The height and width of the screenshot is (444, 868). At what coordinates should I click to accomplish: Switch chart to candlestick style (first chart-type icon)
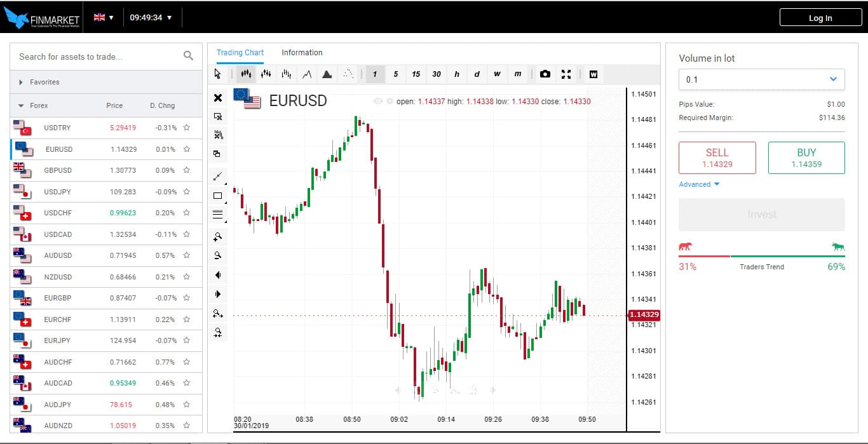click(245, 74)
